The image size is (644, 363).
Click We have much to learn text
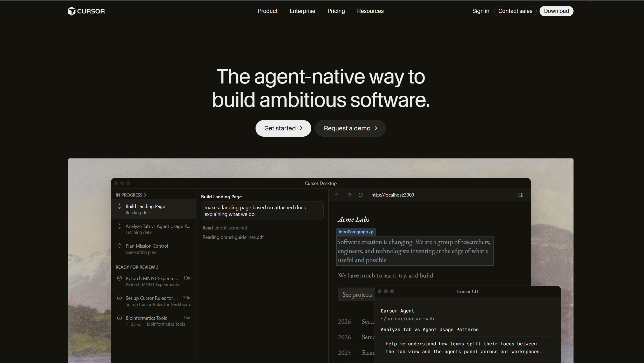(386, 275)
